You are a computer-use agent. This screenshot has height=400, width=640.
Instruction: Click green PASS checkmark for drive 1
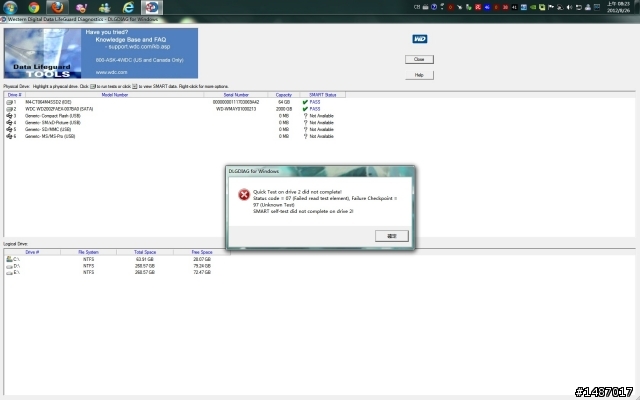tap(305, 102)
